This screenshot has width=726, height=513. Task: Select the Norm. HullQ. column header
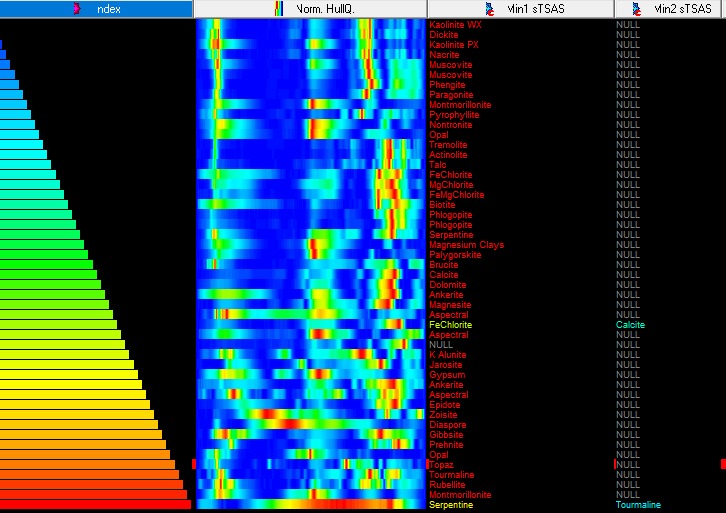(x=310, y=9)
